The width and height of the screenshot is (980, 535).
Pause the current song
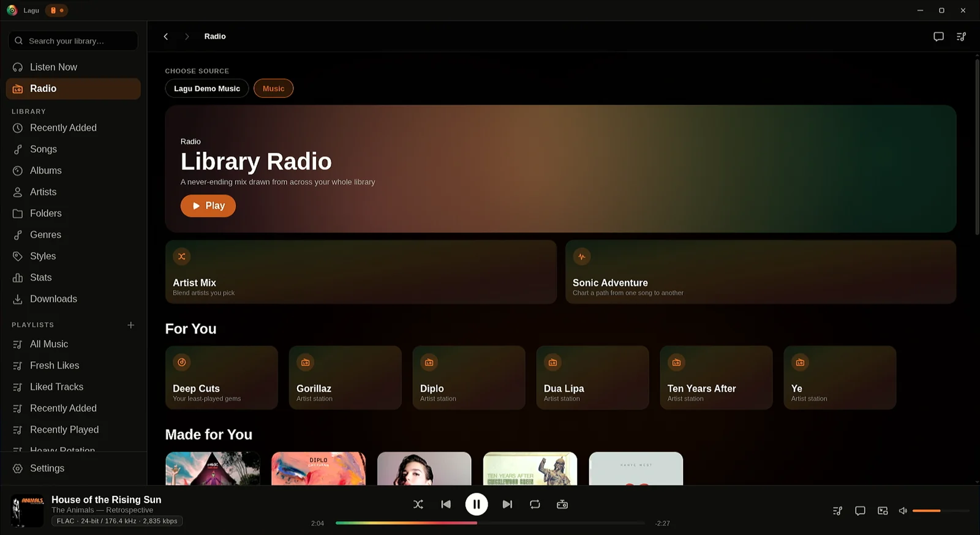[477, 504]
